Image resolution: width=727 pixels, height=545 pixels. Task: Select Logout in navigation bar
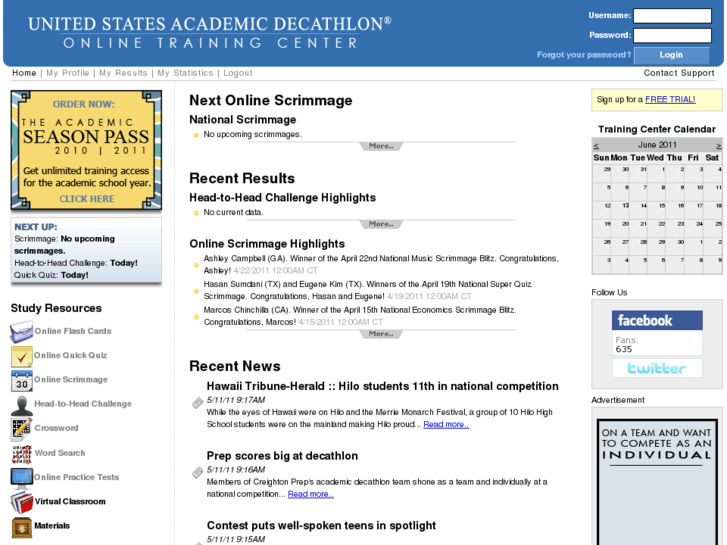(238, 73)
